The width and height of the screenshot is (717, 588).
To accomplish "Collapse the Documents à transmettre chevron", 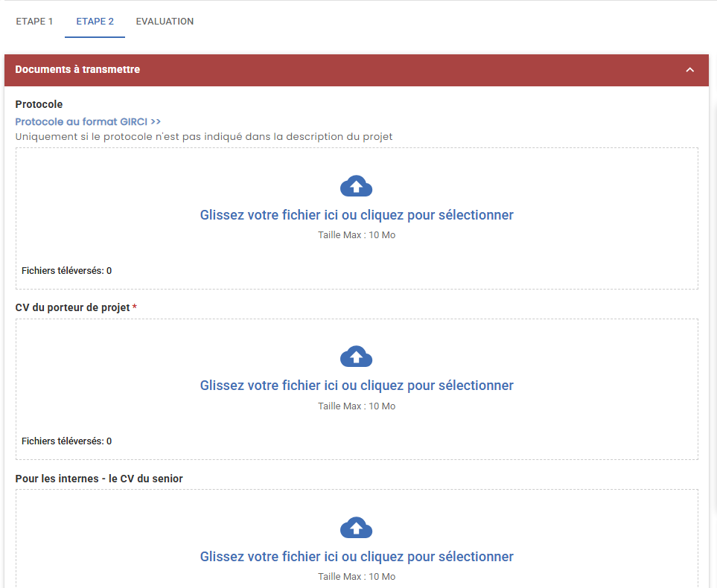I will click(689, 70).
